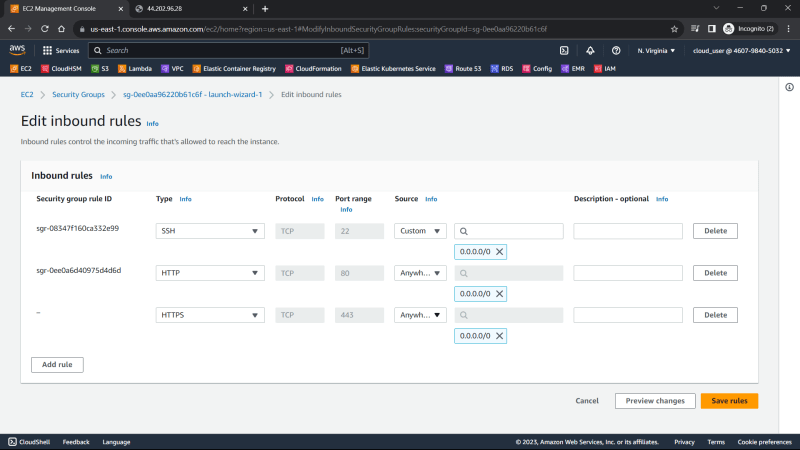Screen dimensions: 800x450
Task: Open the Elastic Container Registry shortcut
Action: click(234, 68)
